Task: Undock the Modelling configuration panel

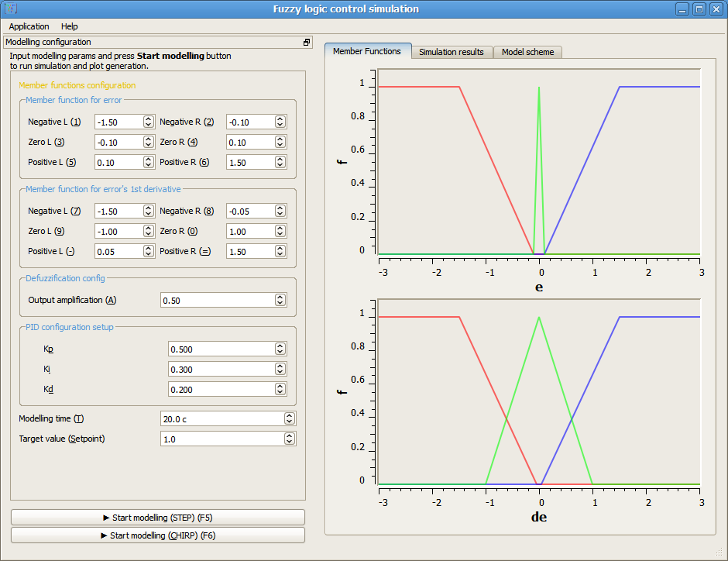Action: coord(306,42)
